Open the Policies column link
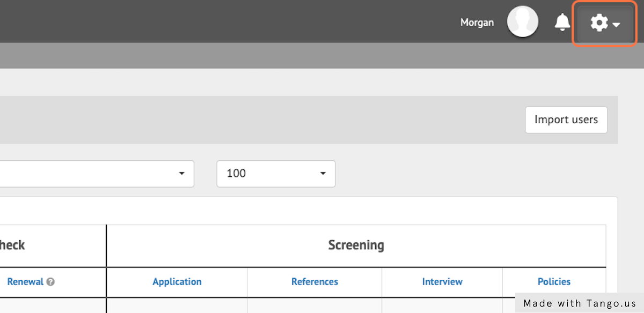This screenshot has height=313, width=644. pyautogui.click(x=554, y=281)
